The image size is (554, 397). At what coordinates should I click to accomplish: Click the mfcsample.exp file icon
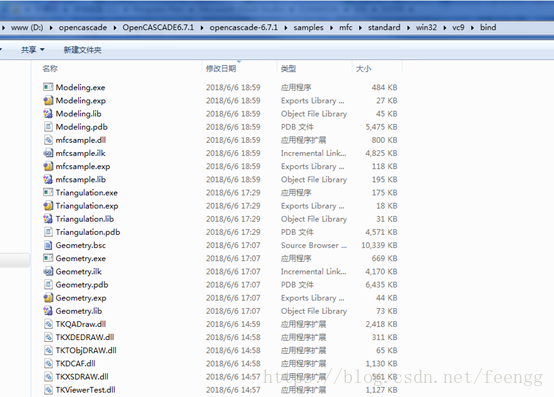48,166
